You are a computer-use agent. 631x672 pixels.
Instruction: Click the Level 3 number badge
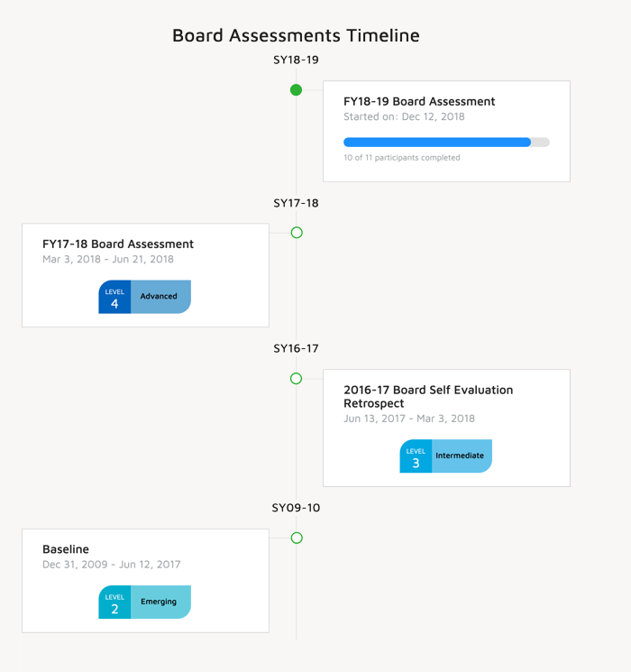point(416,456)
